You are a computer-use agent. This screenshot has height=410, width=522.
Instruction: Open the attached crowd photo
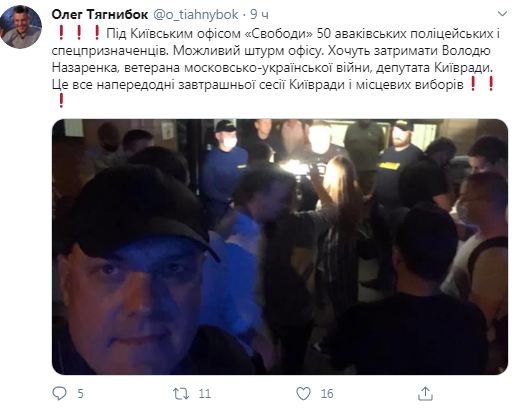280,247
